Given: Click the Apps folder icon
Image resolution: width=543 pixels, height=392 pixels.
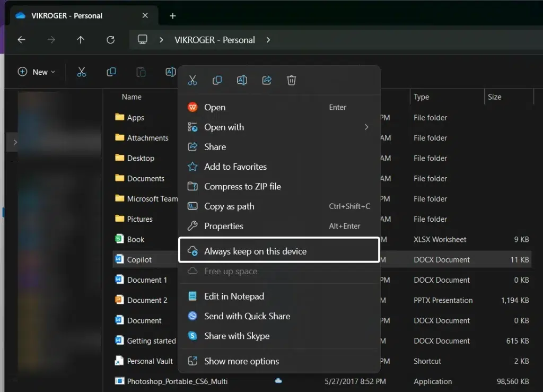Looking at the screenshot, I should point(119,117).
